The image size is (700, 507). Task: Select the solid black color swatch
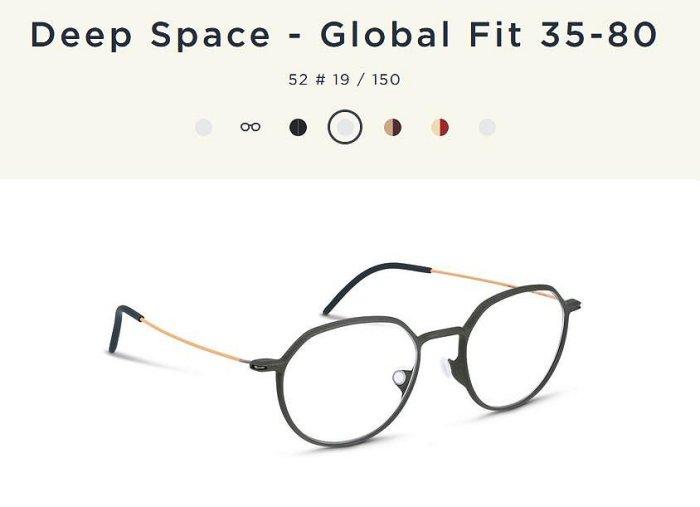tap(298, 127)
